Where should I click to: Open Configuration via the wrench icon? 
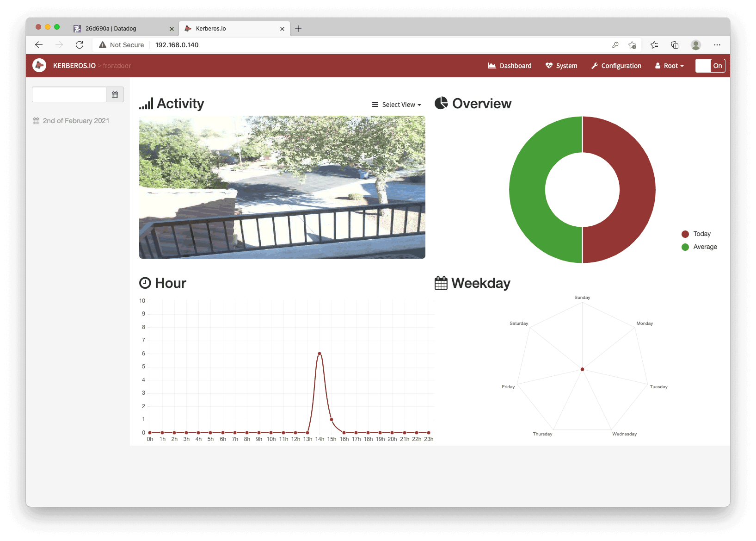[595, 65]
